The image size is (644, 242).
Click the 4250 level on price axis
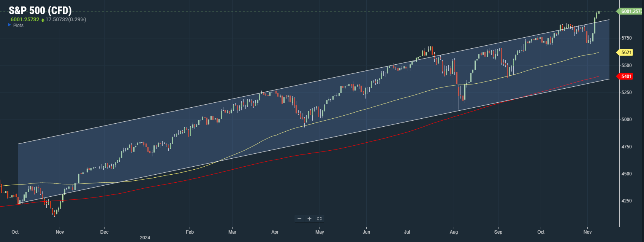pos(627,201)
